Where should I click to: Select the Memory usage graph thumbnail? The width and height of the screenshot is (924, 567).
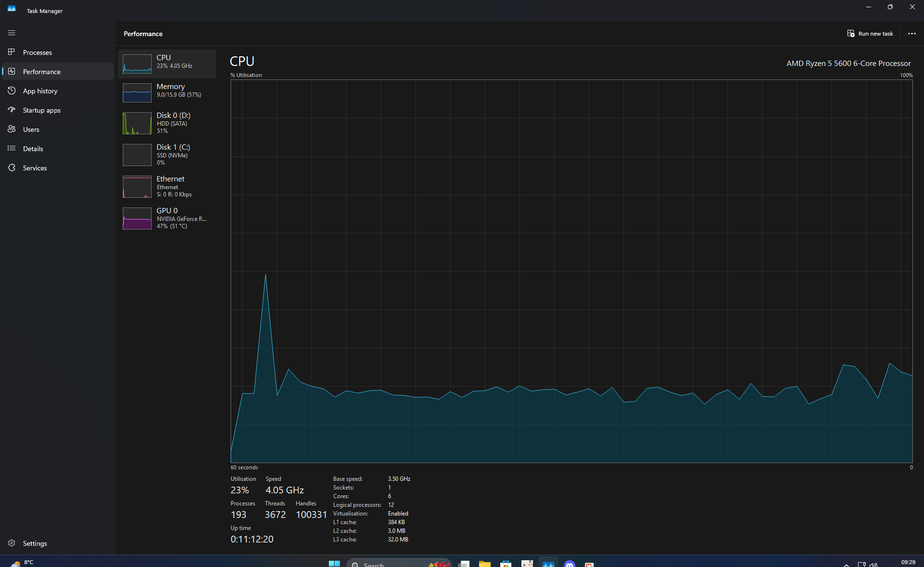pyautogui.click(x=137, y=93)
